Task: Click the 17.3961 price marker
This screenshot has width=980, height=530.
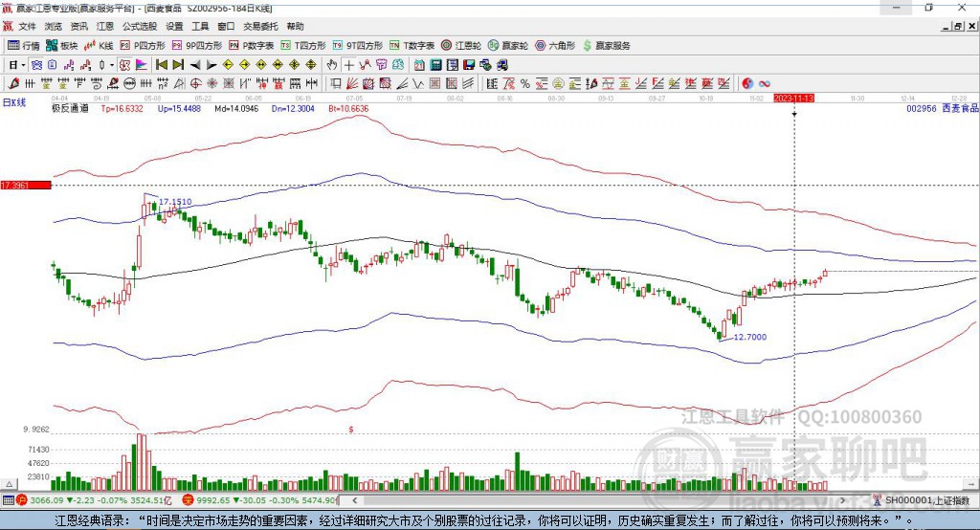Action: coord(26,185)
